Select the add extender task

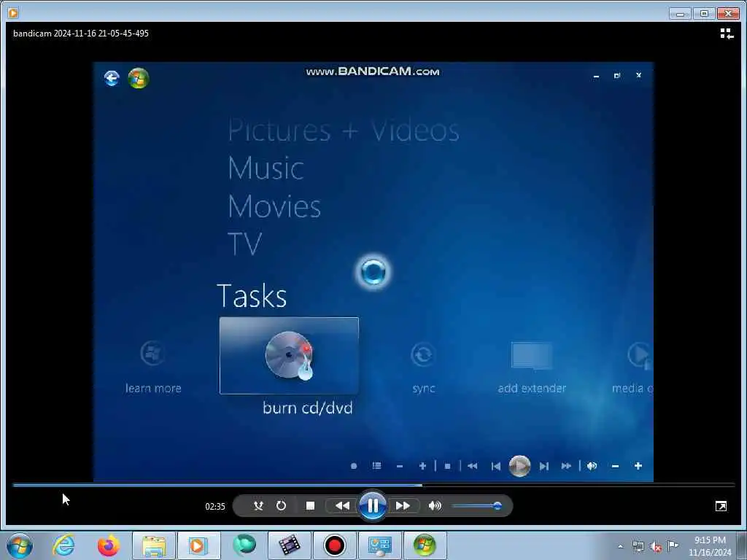[x=532, y=367]
